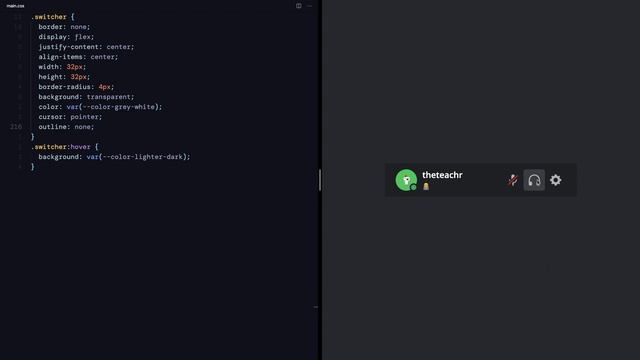Click the theteachr username text
This screenshot has height=360, width=640.
coord(442,175)
